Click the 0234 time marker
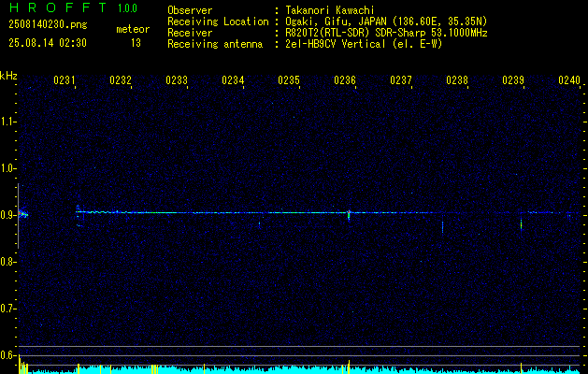588x374 pixels. pyautogui.click(x=233, y=80)
